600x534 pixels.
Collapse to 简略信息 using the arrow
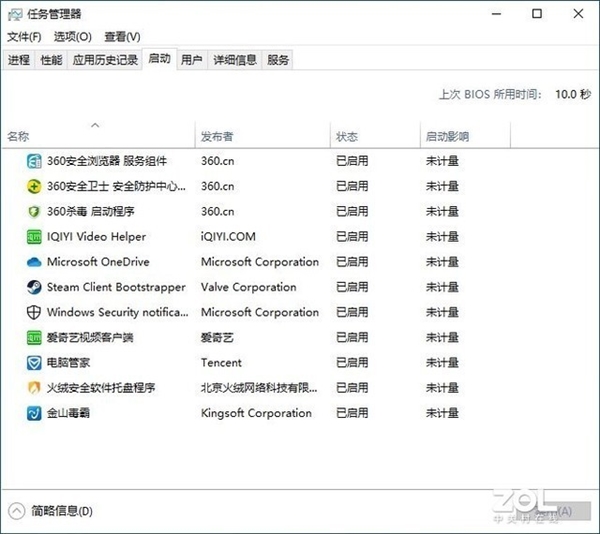pos(16,511)
